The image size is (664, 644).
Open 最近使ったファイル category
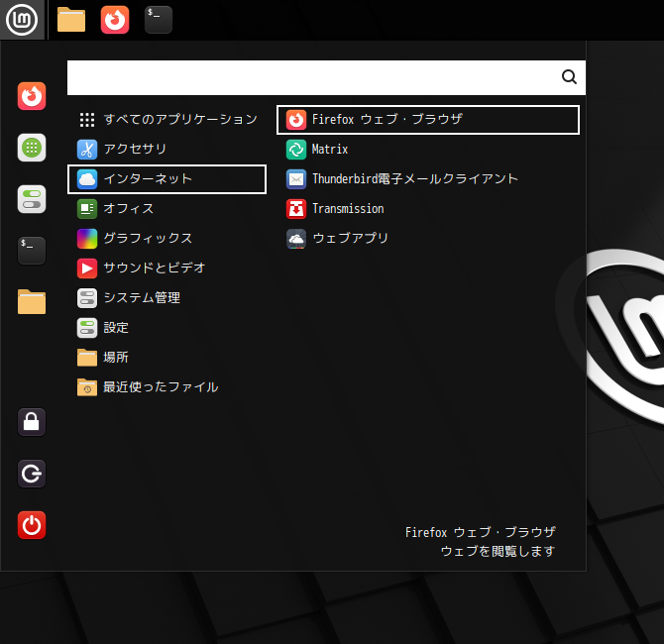166,387
